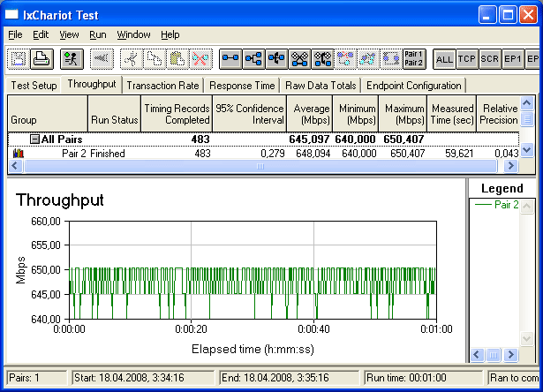Click the table's horizontal scrollbar left arrow
The width and height of the screenshot is (543, 392).
(x=14, y=166)
